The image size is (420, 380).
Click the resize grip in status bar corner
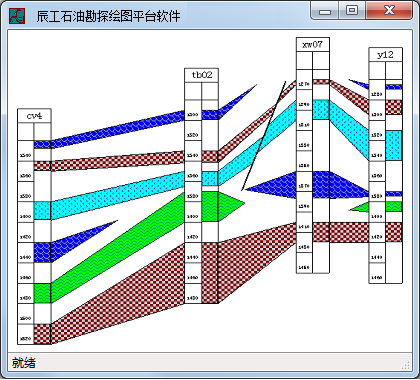click(x=406, y=365)
